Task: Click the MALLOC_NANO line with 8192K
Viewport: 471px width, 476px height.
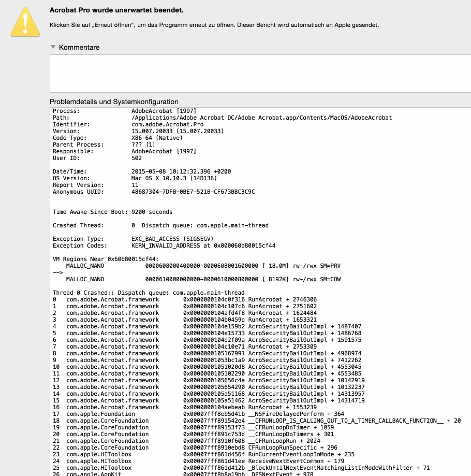Action: (203, 279)
